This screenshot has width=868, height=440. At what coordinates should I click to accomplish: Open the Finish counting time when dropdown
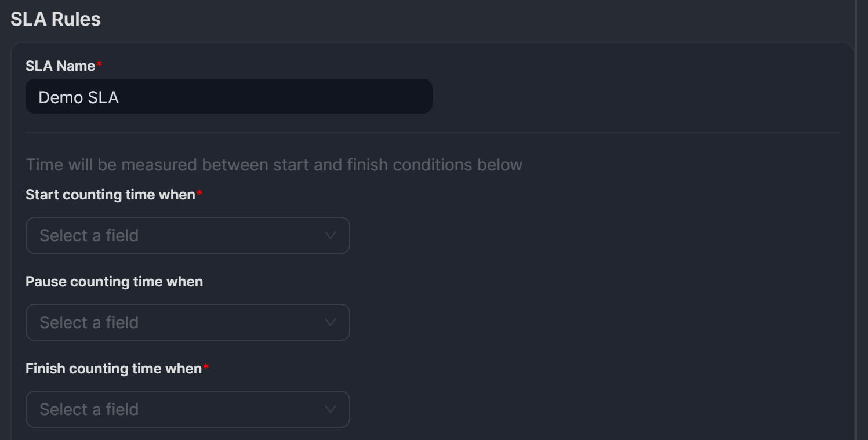[x=187, y=409]
